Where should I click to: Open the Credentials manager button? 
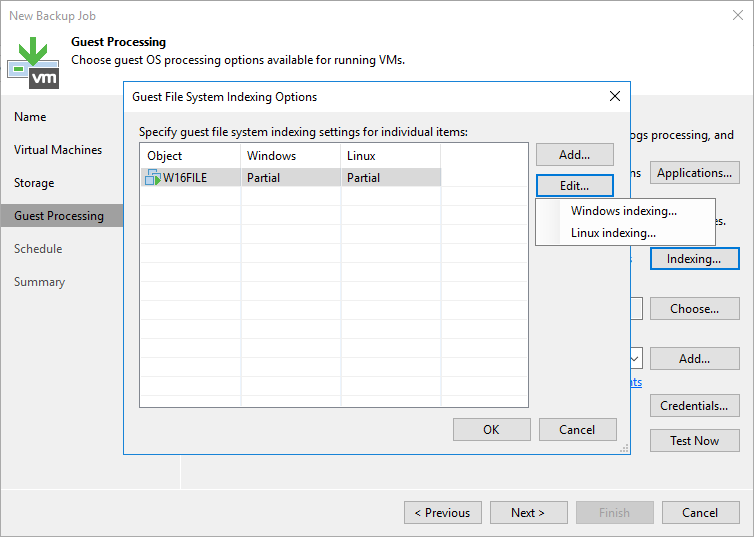(x=695, y=406)
